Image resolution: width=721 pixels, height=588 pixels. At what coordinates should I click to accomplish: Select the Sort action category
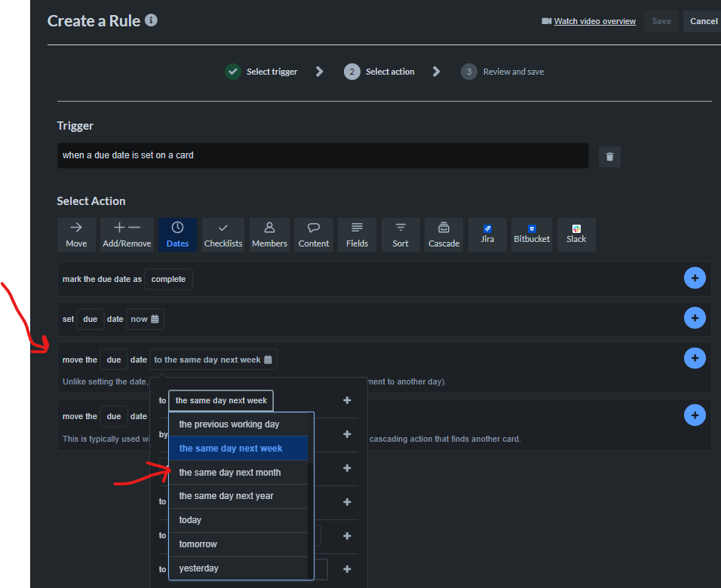click(x=400, y=234)
